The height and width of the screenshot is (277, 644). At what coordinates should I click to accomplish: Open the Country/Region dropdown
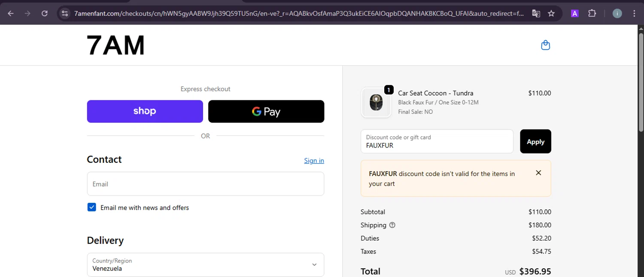click(206, 265)
